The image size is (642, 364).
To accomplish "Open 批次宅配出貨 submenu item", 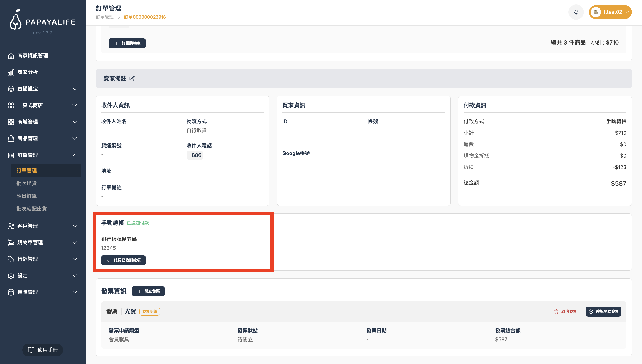I will click(x=31, y=209).
